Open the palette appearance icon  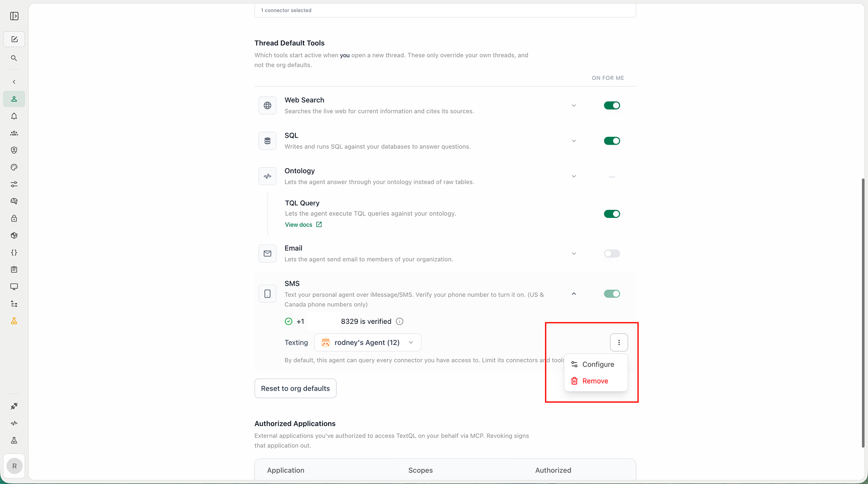point(14,167)
